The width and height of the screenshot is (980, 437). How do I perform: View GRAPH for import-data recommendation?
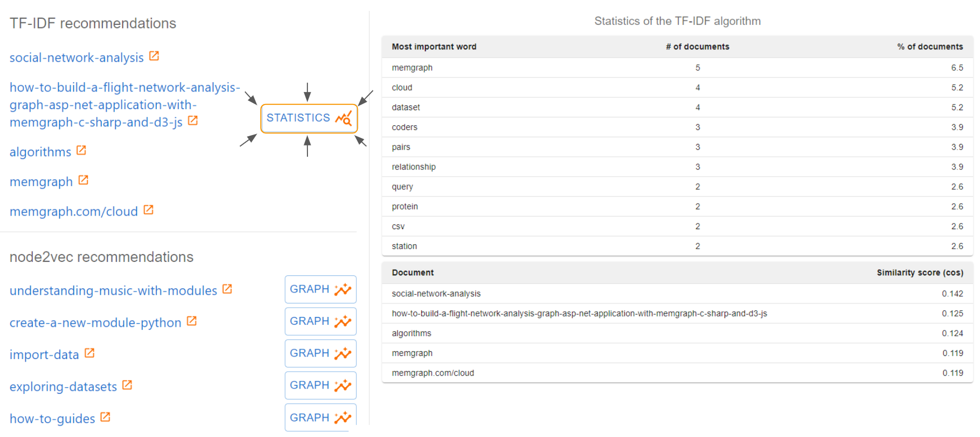[320, 353]
